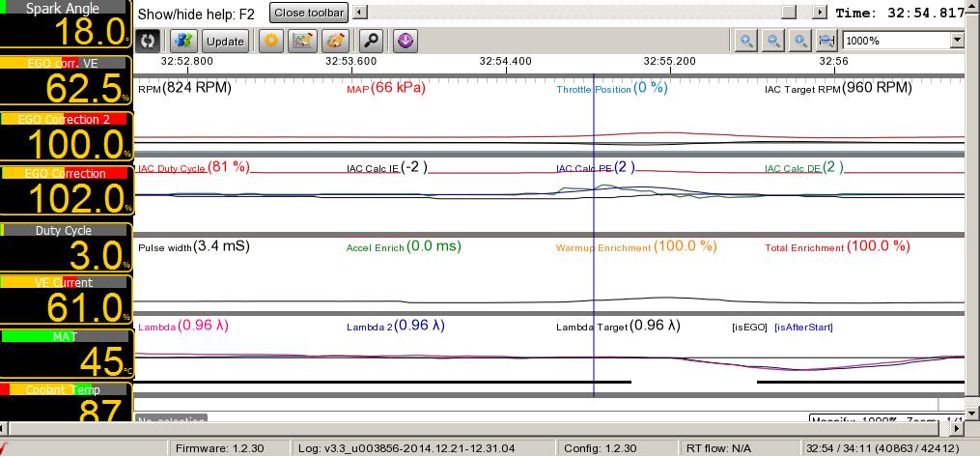
Task: Click the Show/hide help: F2 text
Action: 196,14
